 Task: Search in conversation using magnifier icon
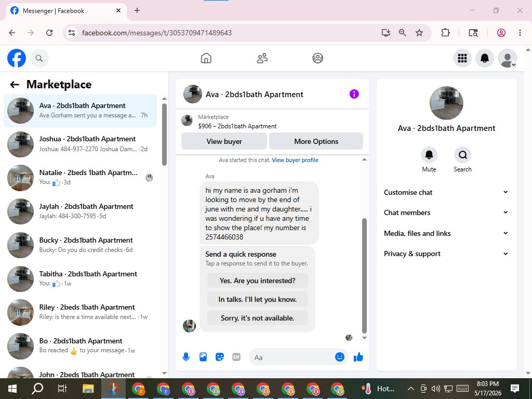point(462,155)
